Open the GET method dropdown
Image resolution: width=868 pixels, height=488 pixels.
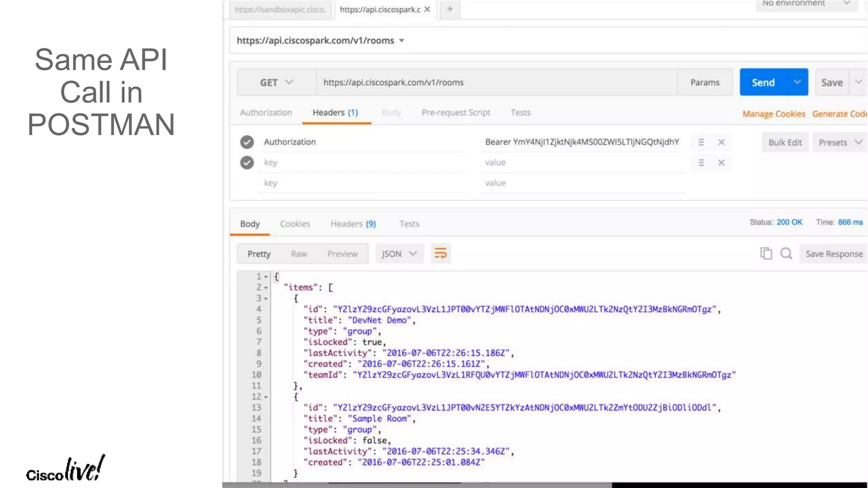coord(276,82)
